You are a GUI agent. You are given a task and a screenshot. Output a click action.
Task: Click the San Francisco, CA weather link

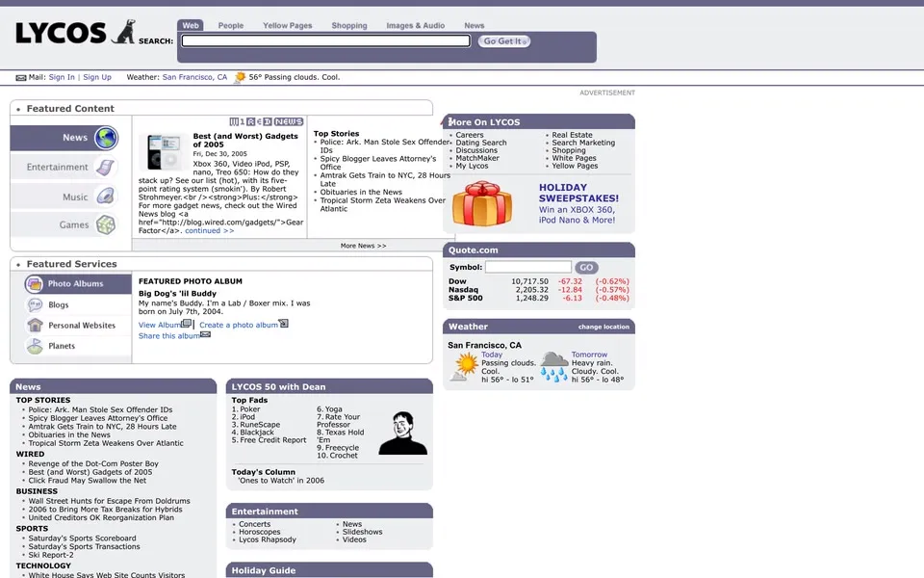point(194,77)
